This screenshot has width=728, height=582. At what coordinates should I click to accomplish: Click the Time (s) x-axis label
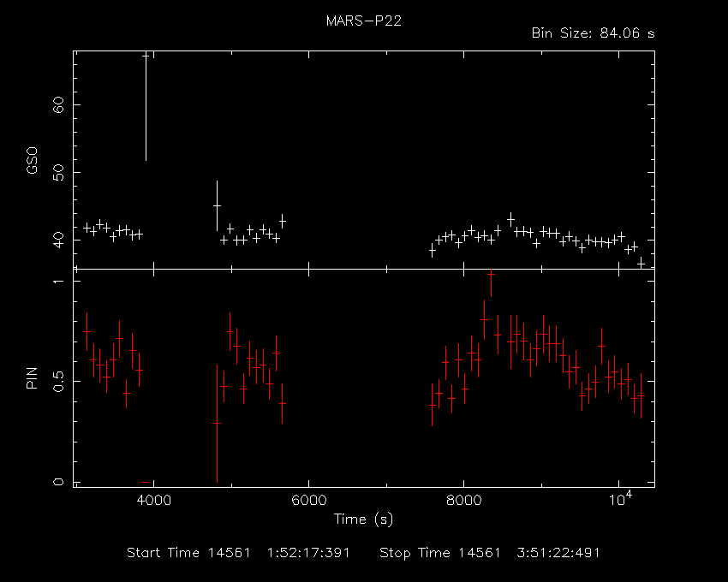[363, 519]
